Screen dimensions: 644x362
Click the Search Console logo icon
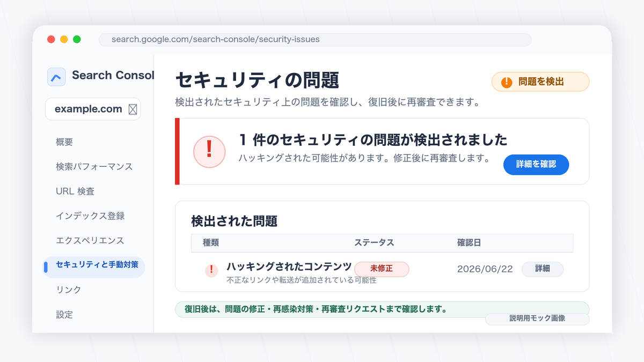56,77
